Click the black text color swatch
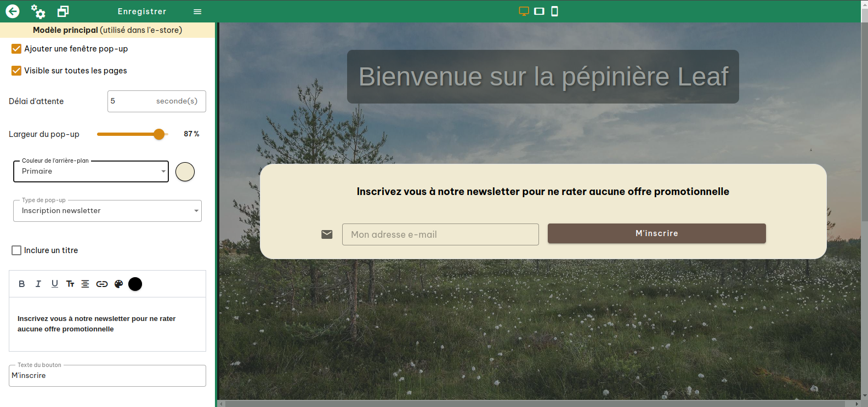This screenshot has width=868, height=407. click(x=135, y=284)
